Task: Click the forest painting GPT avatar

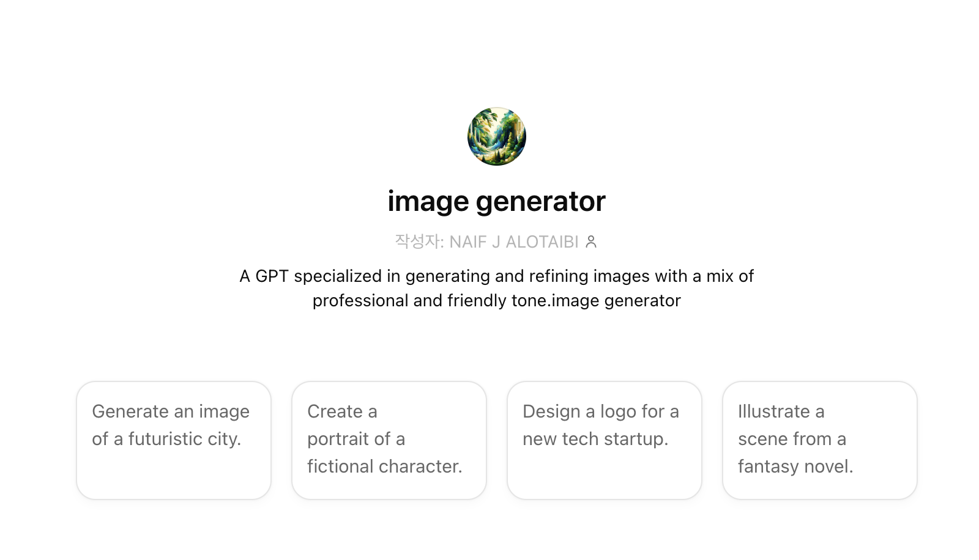Action: click(496, 136)
